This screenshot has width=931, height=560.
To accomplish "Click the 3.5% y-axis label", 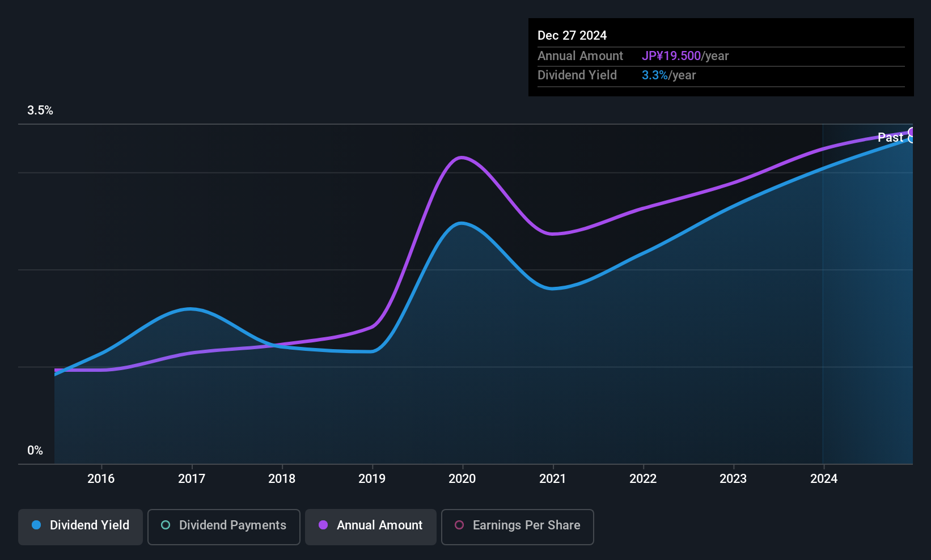I will click(40, 111).
